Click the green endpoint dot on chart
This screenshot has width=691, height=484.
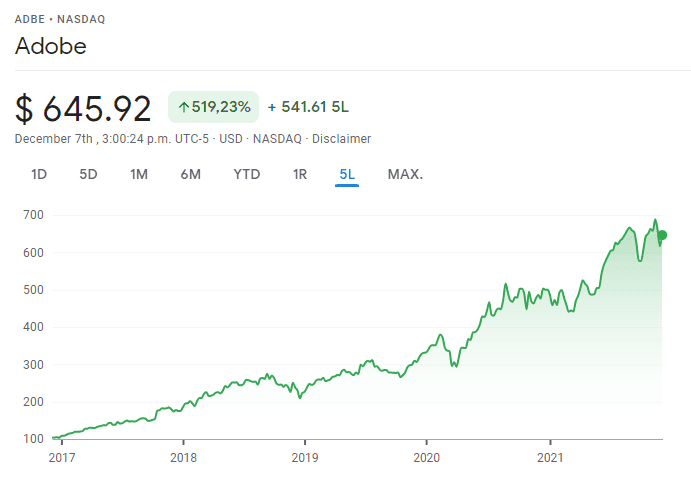[x=661, y=235]
